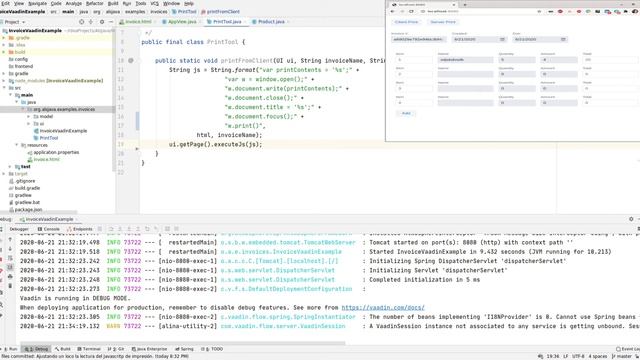The image size is (640, 360).
Task: Reload page in the browser window
Action: [x=411, y=11]
